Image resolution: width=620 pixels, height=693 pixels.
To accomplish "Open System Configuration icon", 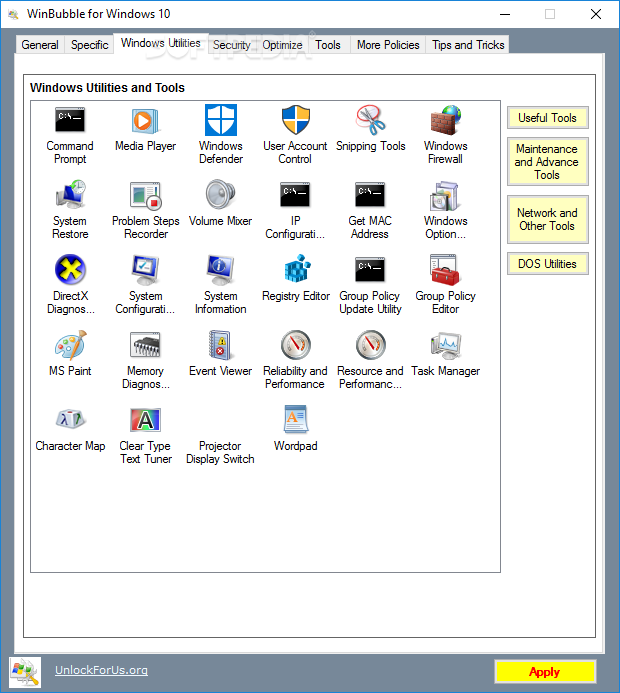I will coord(145,270).
